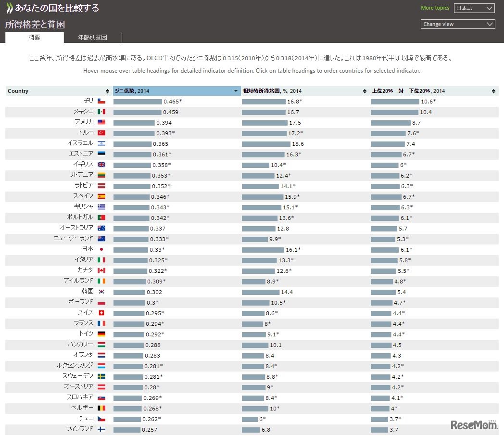Switch to the 概要 tab
This screenshot has width=504, height=436.
tap(35, 38)
